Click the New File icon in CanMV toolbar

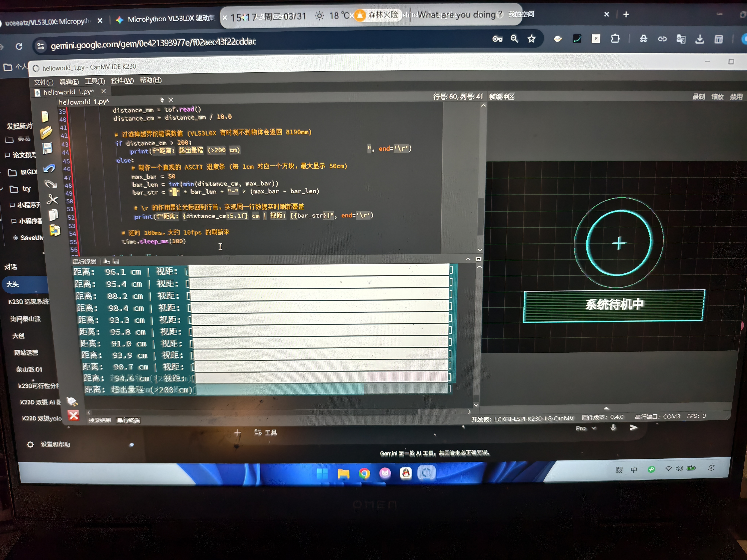(x=45, y=116)
